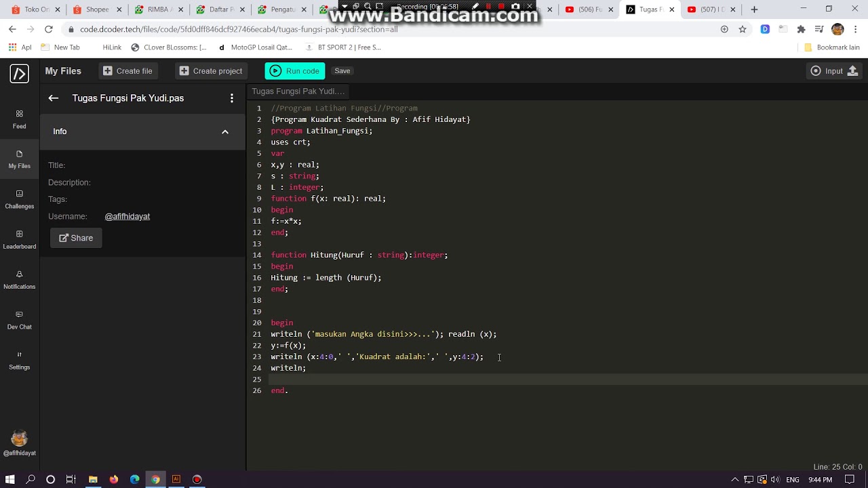Image resolution: width=868 pixels, height=488 pixels.
Task: Open Task View on the taskbar
Action: pyautogui.click(x=71, y=479)
